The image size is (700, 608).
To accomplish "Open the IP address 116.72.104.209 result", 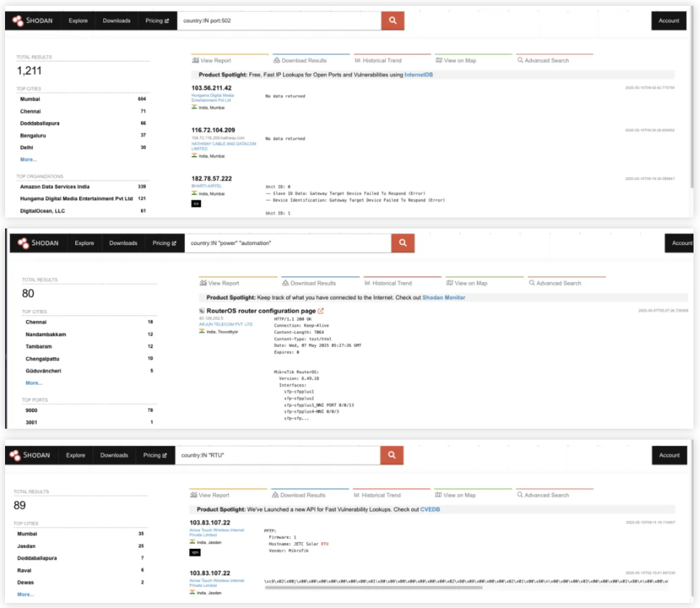I will coord(215,130).
